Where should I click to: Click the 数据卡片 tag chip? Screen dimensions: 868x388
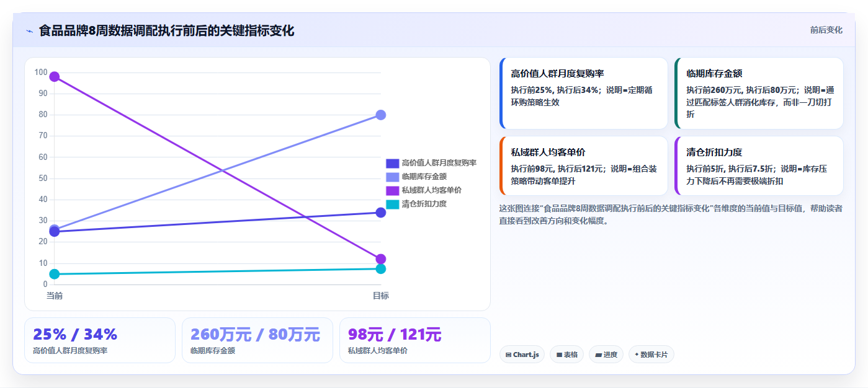(651, 355)
